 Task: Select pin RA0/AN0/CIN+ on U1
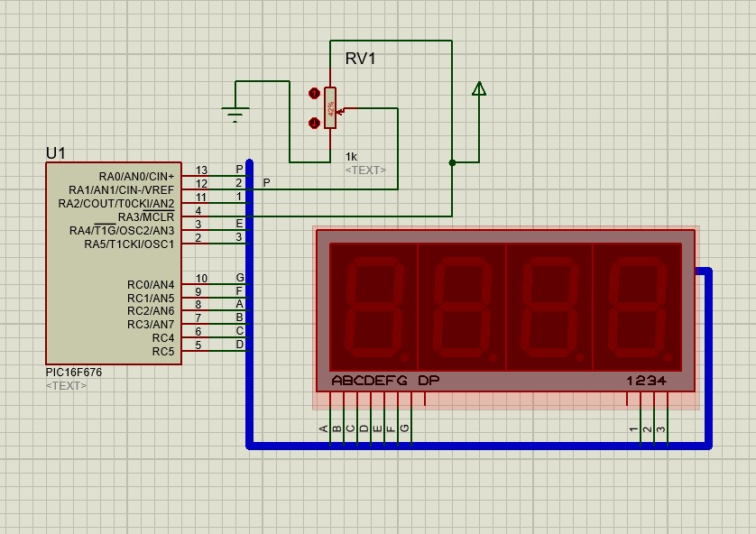[136, 177]
